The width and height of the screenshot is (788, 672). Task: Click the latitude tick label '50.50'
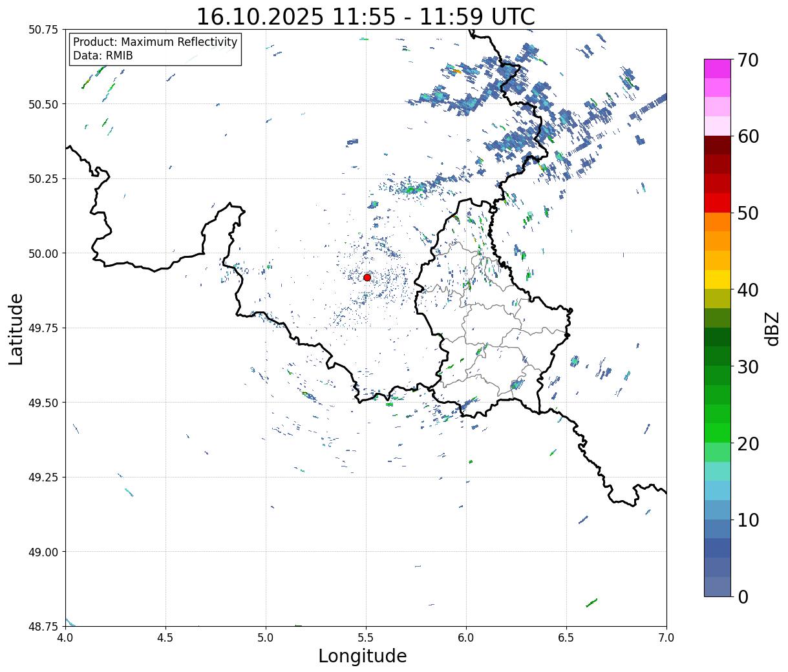click(x=43, y=104)
